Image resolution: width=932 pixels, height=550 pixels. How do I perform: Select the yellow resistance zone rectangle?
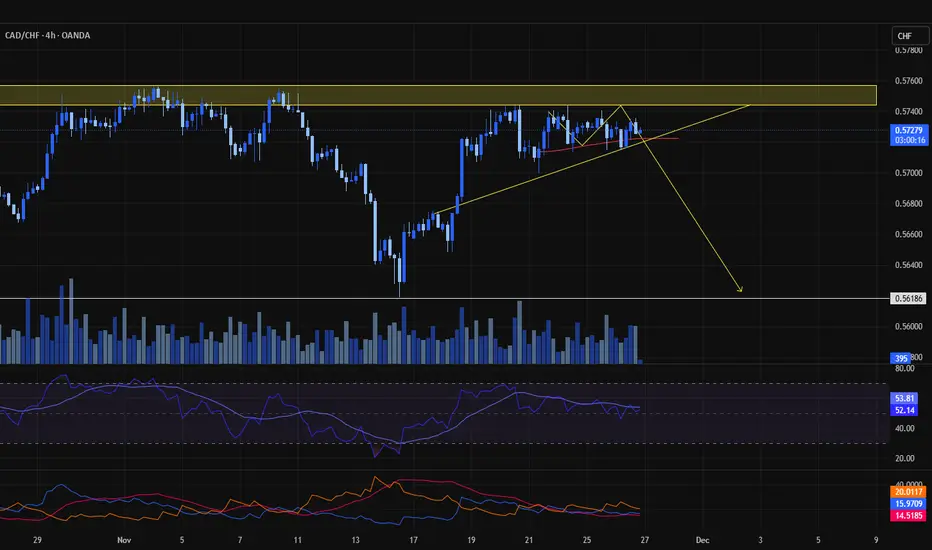pyautogui.click(x=438, y=95)
